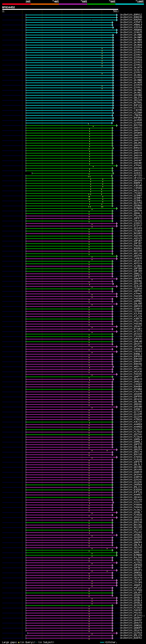Image resolution: width=146 pixels, height=644 pixels.
Task: Select hit UniRef100_Q9ZRV7
Action: 131,618
